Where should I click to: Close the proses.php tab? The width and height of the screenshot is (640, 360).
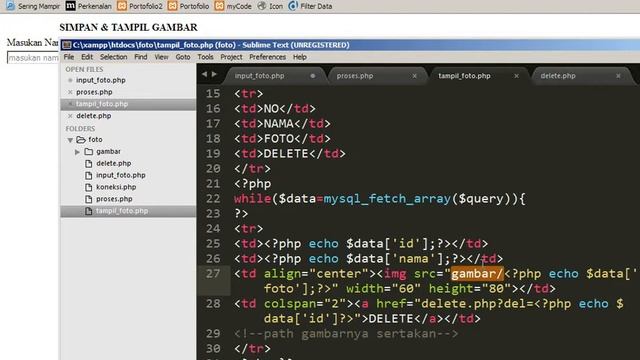coord(414,76)
